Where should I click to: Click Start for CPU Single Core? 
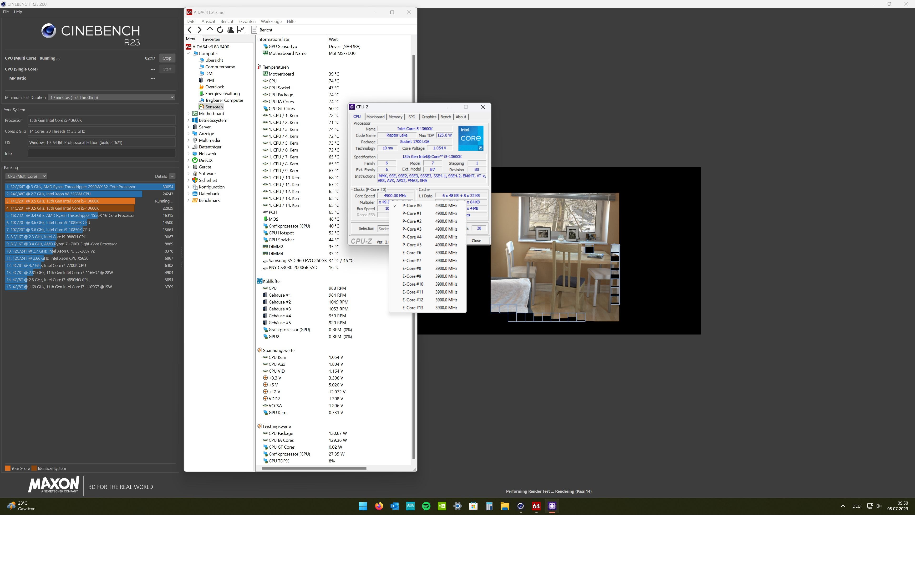167,69
